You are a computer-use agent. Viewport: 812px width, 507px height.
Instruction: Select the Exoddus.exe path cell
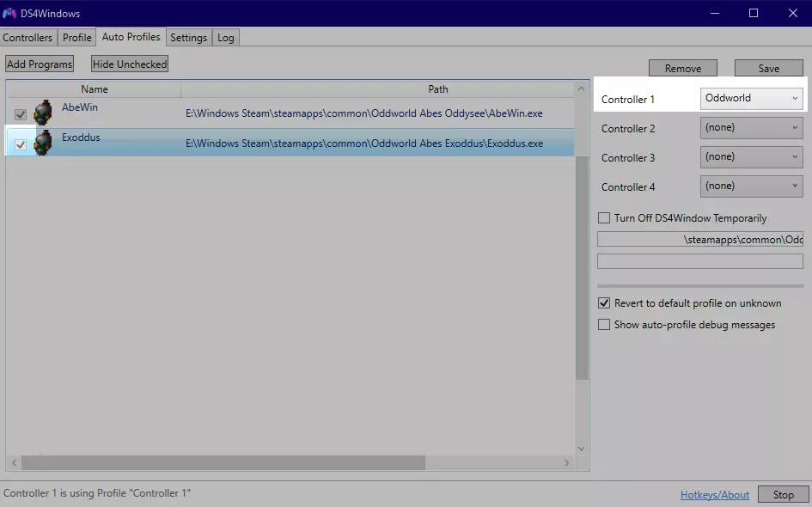pos(364,144)
